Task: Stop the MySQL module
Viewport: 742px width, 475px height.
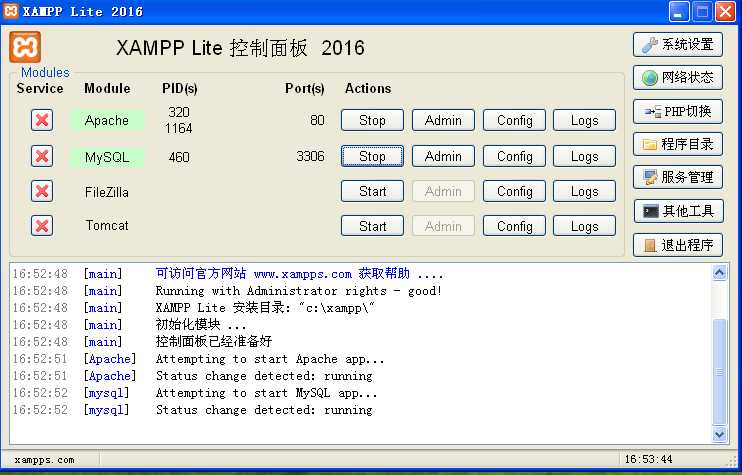Action: pos(372,156)
